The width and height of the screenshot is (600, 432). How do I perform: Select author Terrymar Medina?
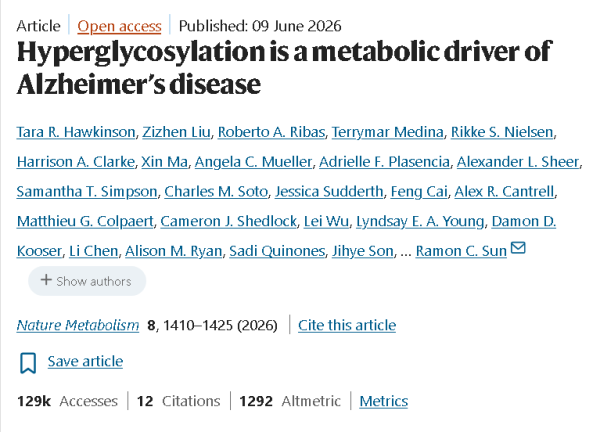coord(388,132)
